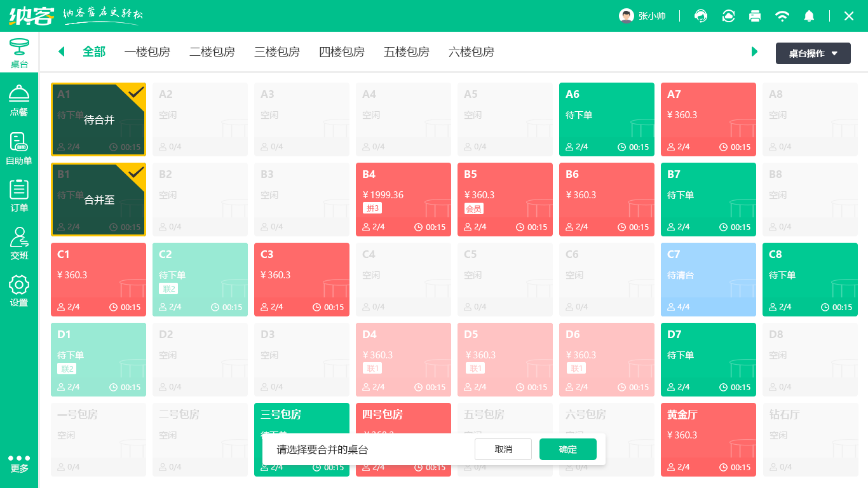The width and height of the screenshot is (868, 488).
Task: Switch to the 一楼包房 tab
Action: pyautogui.click(x=147, y=52)
